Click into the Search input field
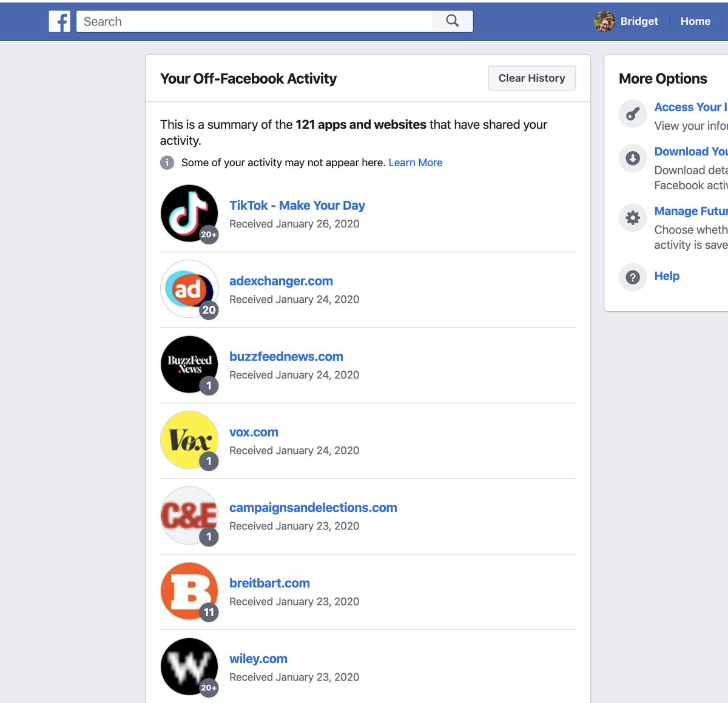Screen dimensions: 728x703 [x=254, y=21]
